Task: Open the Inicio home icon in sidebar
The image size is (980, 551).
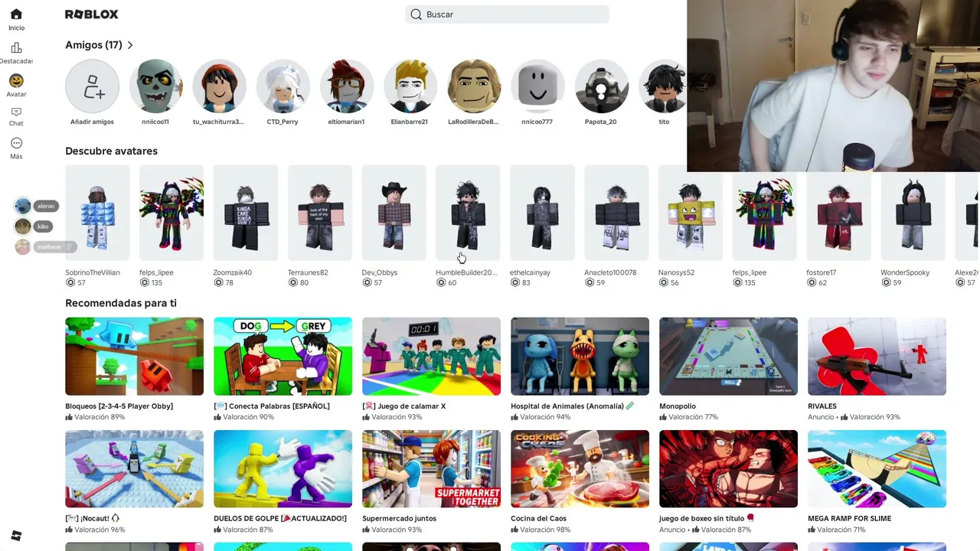Action: (16, 15)
